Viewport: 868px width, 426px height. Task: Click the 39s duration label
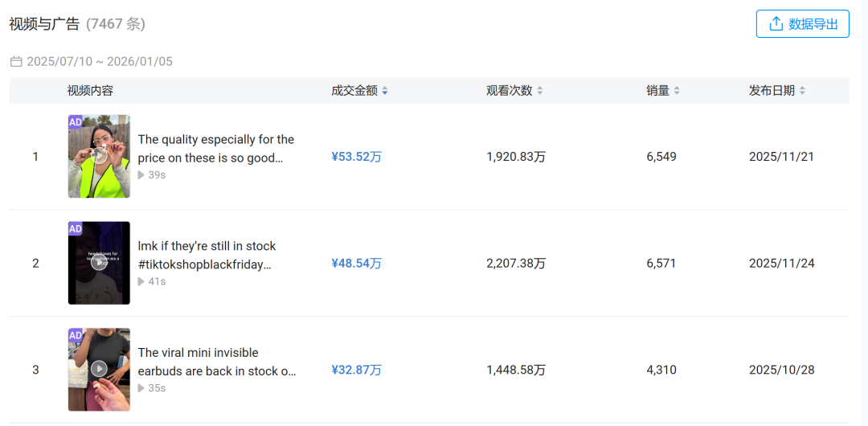157,174
